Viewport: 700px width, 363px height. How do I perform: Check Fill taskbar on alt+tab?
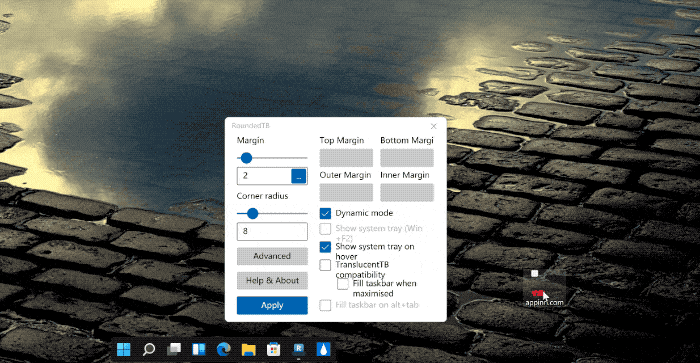pos(325,305)
